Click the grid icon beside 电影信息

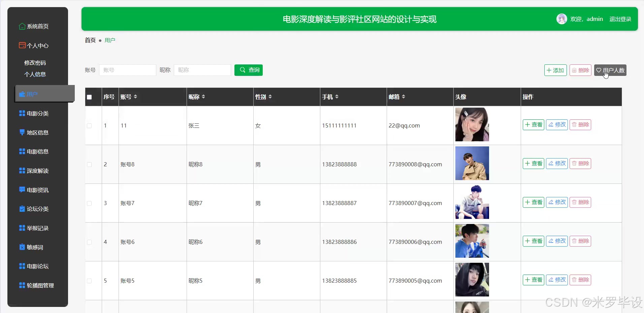point(22,151)
